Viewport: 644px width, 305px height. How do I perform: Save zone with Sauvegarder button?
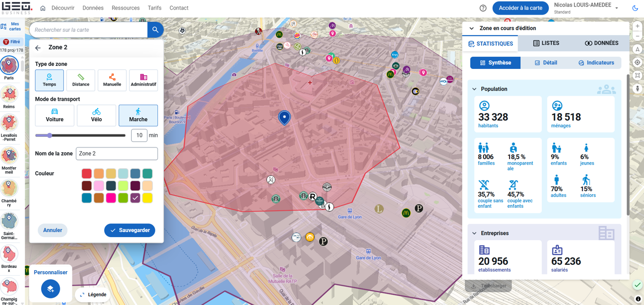[x=130, y=230]
